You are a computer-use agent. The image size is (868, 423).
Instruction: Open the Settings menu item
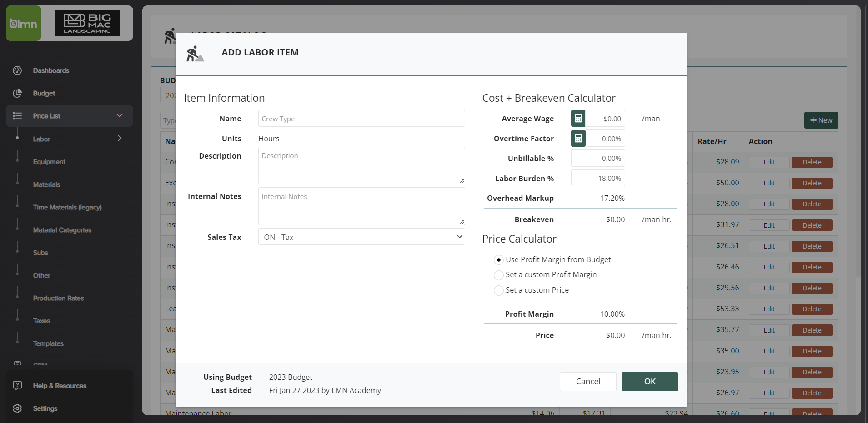45,408
